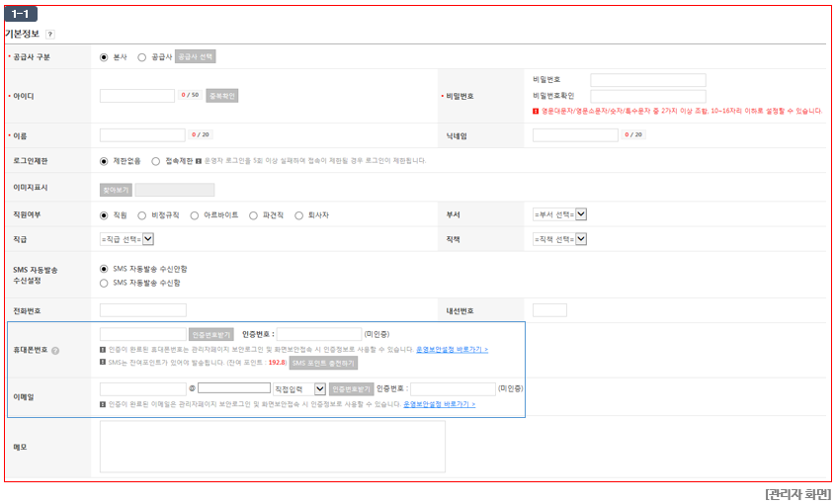836x504 pixels.
Task: Select 비정규직 under 직원여부
Action: (142, 215)
